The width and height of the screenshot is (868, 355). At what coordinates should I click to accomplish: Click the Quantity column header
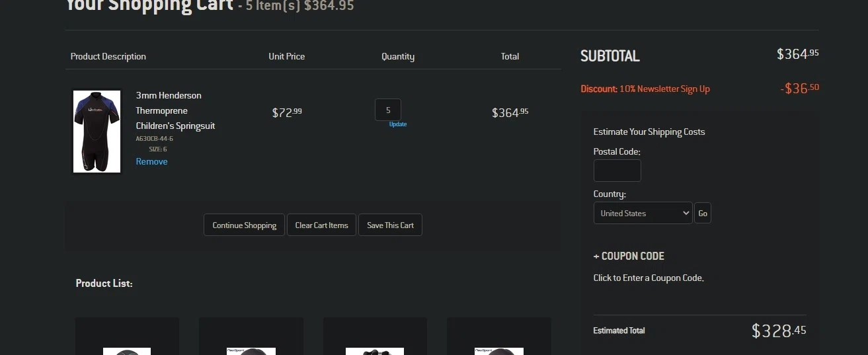398,56
